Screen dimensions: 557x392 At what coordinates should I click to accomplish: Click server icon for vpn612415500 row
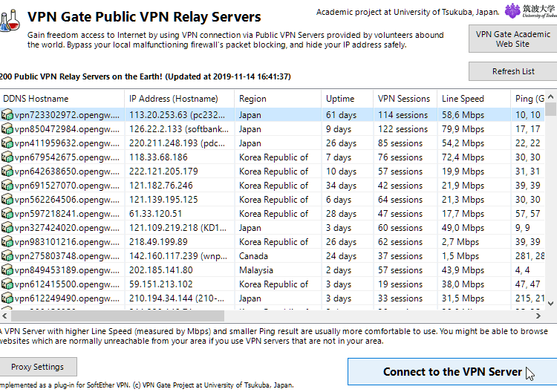[7, 284]
